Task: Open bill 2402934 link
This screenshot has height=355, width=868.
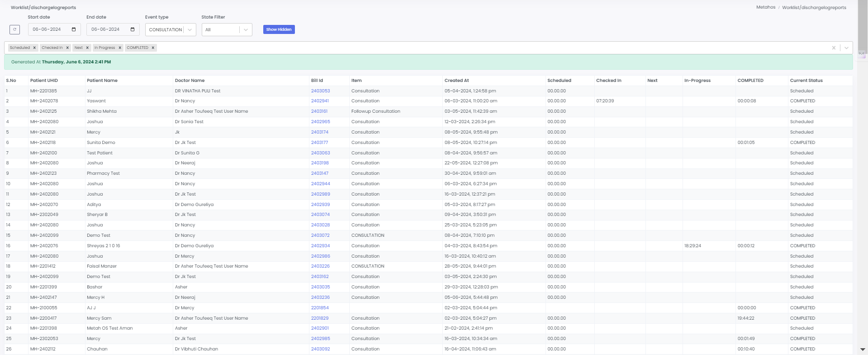Action: [320, 245]
